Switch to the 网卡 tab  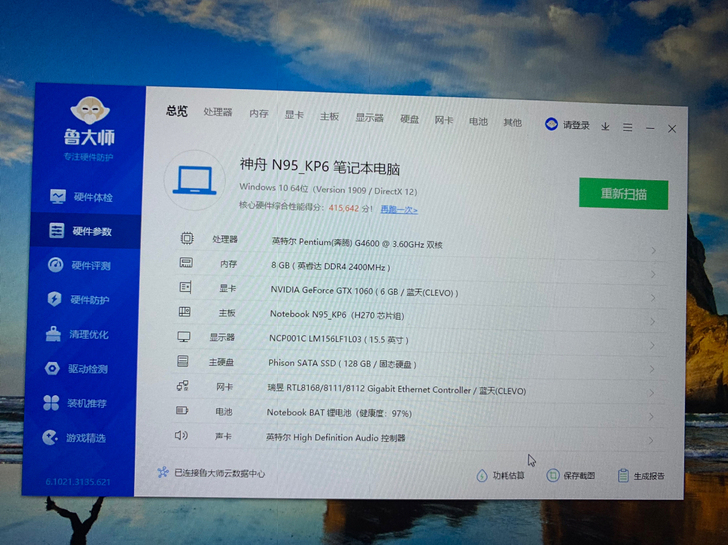[444, 120]
